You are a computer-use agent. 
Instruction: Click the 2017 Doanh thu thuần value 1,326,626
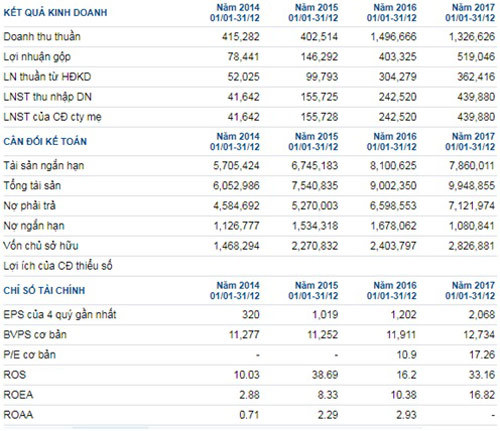point(472,37)
